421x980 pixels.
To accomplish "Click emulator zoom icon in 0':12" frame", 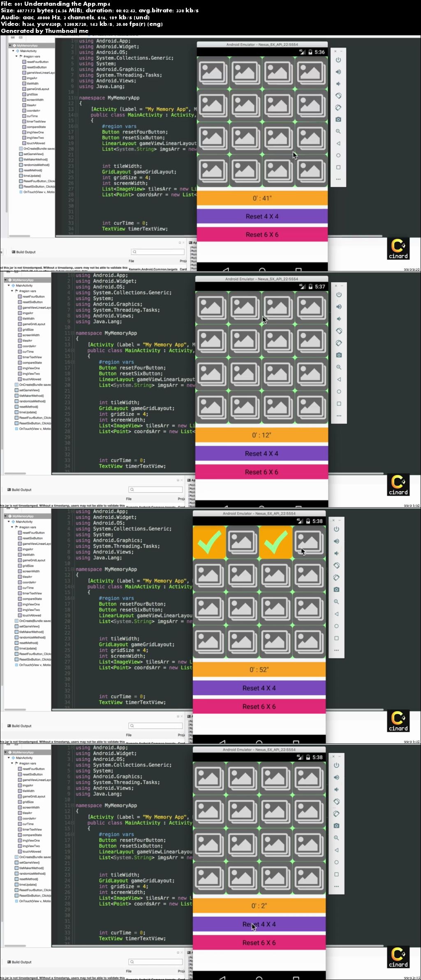I will click(x=339, y=367).
